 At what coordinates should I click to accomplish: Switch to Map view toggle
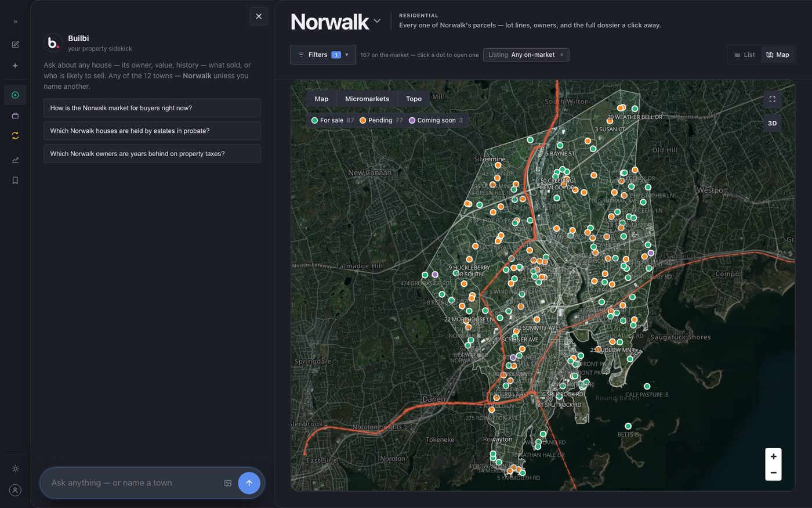pos(777,55)
